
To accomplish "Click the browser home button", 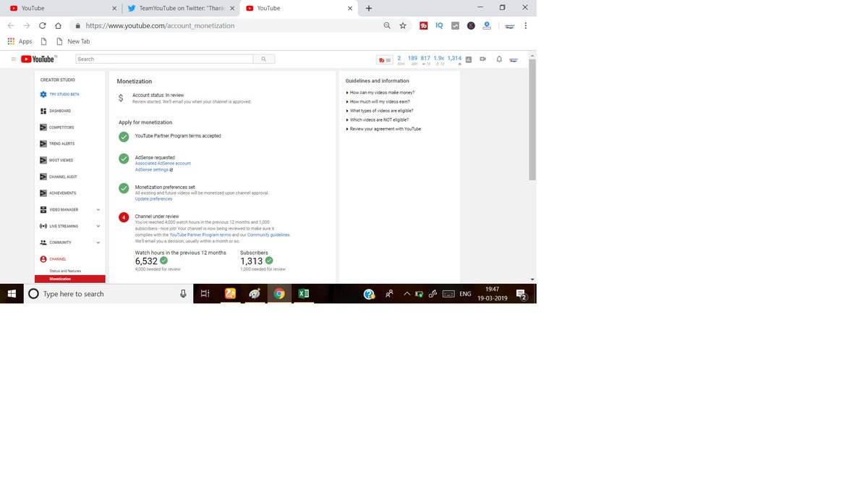I will tap(58, 25).
